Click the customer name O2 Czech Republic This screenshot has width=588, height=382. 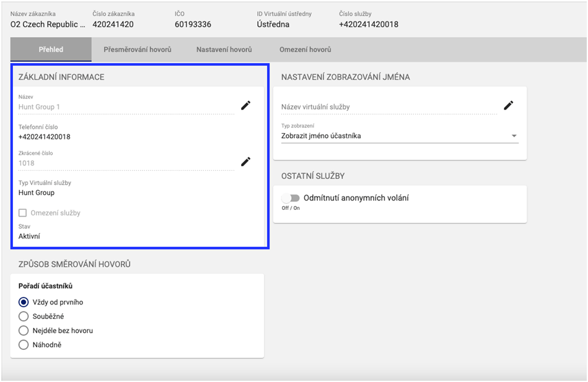(x=48, y=25)
